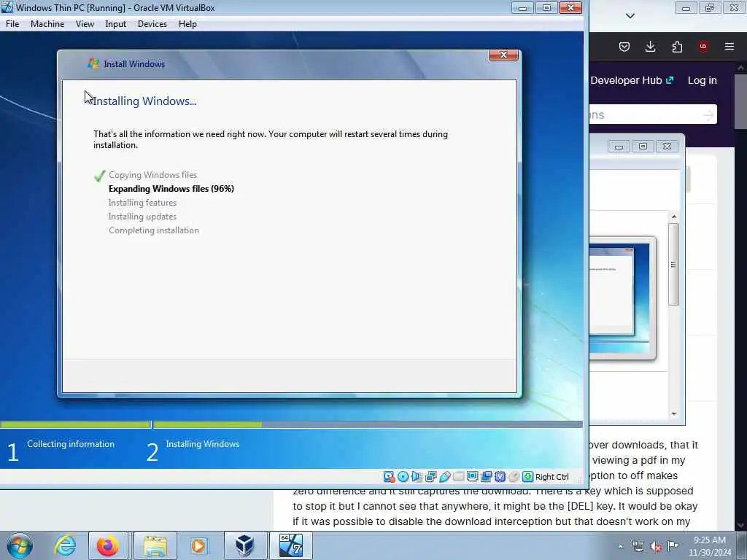This screenshot has height=560, width=747.
Task: Open the Help menu in VirtualBox
Action: (x=187, y=24)
